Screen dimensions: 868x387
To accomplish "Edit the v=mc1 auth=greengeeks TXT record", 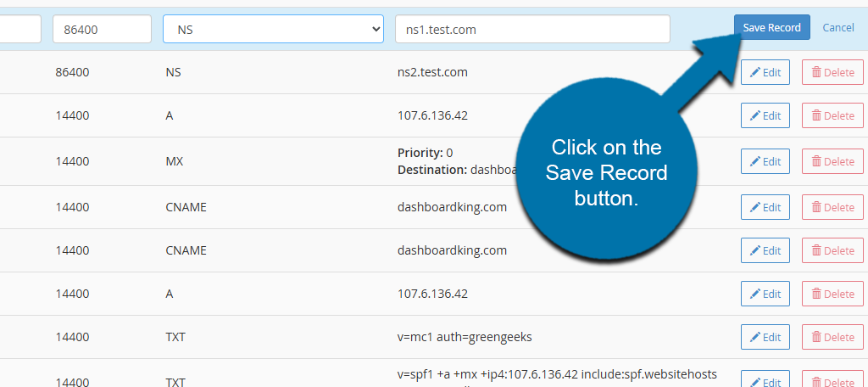I will pos(765,337).
